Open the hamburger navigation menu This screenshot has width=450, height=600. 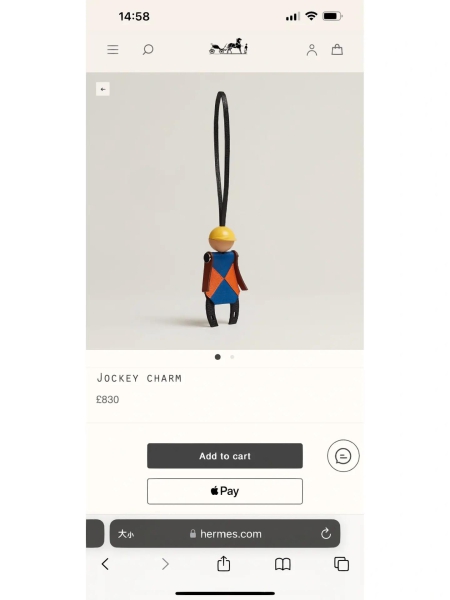click(112, 49)
